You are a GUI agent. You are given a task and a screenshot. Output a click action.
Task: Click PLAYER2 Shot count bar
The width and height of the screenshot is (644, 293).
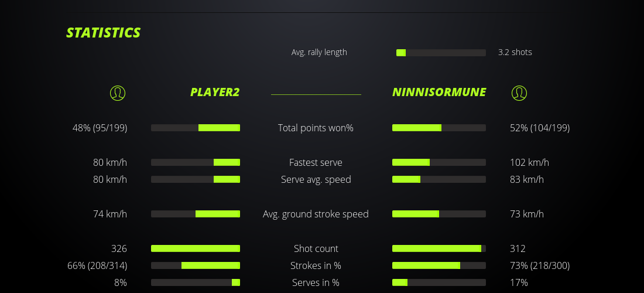point(196,248)
